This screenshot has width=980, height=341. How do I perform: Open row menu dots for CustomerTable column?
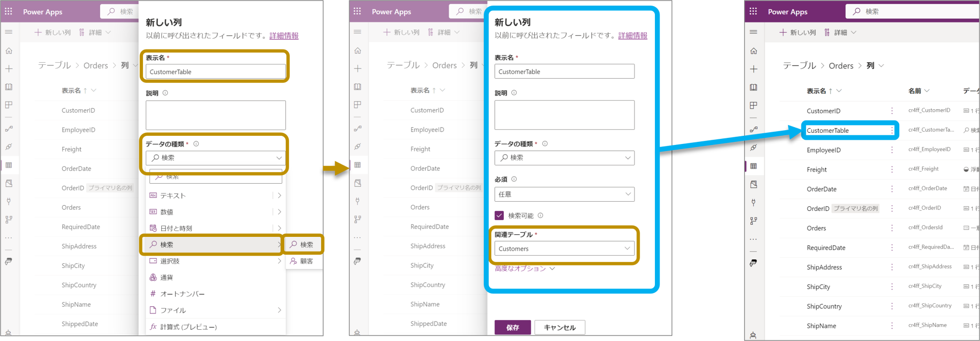(892, 130)
